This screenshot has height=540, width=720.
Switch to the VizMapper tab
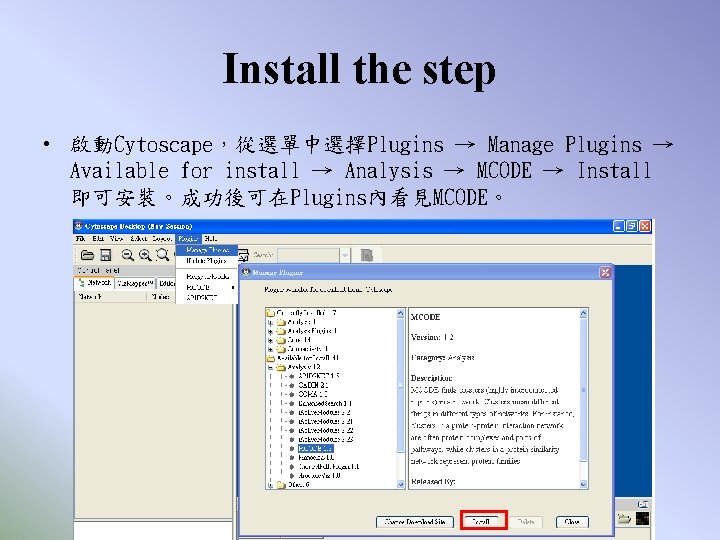(135, 283)
